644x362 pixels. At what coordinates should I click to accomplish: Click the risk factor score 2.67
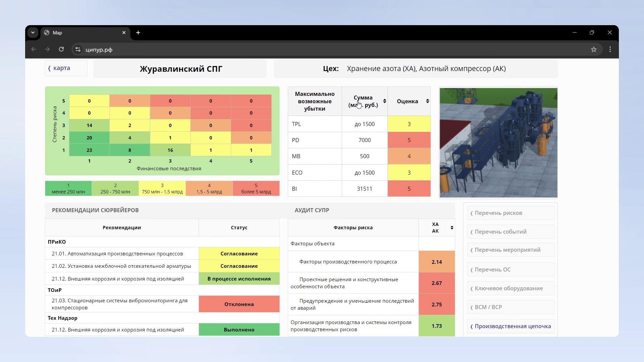tap(437, 283)
